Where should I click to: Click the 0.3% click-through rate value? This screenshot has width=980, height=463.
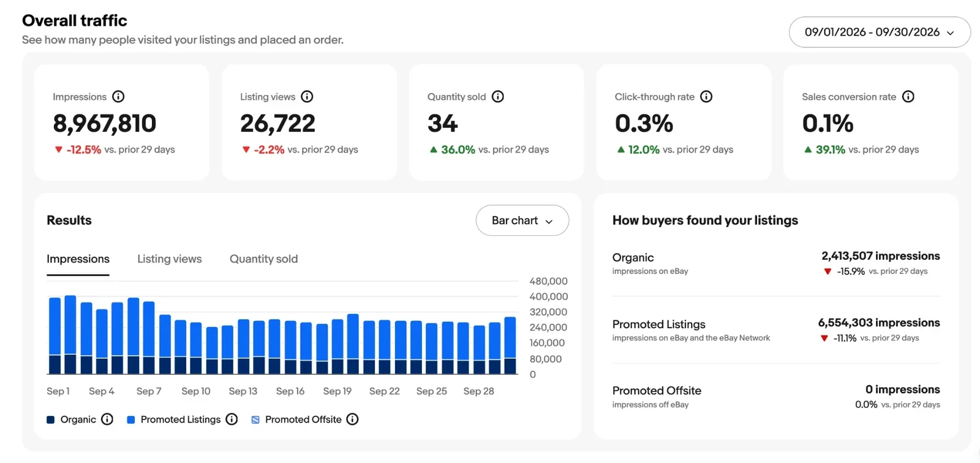[644, 124]
